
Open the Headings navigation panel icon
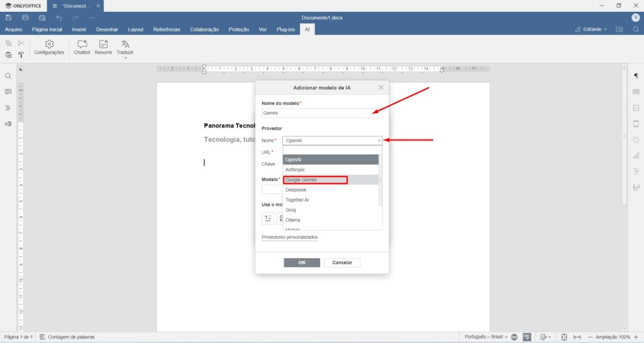tap(8, 108)
